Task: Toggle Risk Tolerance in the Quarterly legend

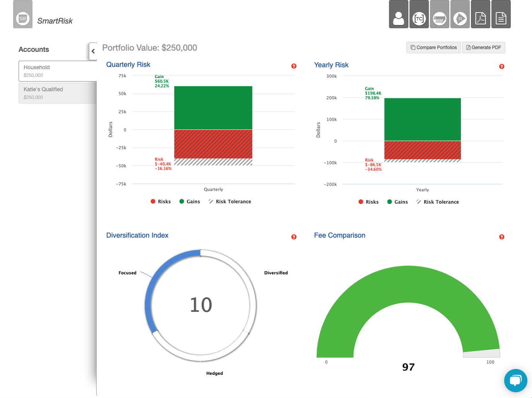Action: 230,201
